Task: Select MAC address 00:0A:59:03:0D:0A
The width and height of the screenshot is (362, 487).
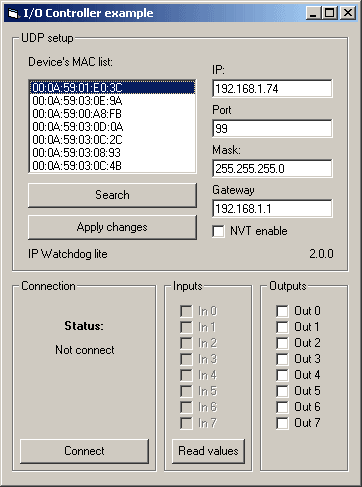Action: 113,127
